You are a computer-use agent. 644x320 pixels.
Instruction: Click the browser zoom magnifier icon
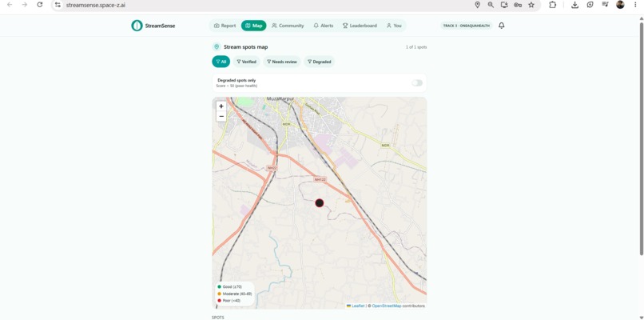click(491, 5)
